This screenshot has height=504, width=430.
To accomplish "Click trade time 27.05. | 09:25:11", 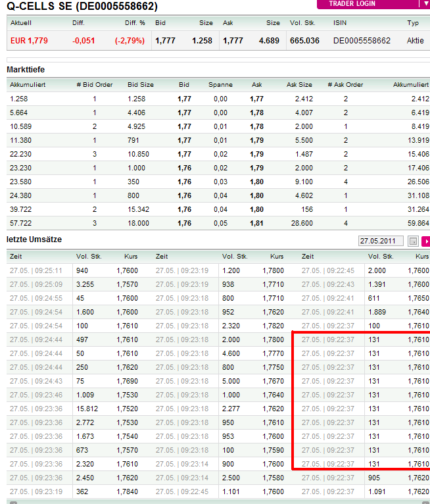I will pyautogui.click(x=36, y=270).
